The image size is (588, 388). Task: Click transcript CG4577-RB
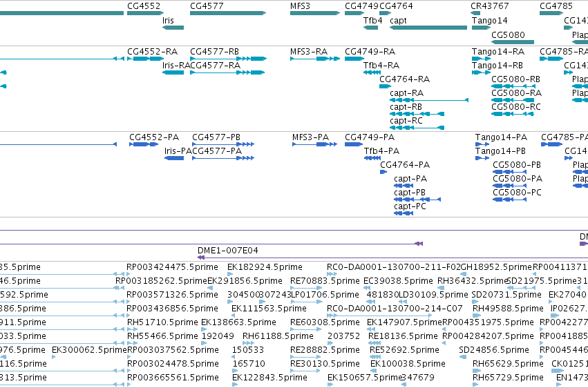click(229, 59)
